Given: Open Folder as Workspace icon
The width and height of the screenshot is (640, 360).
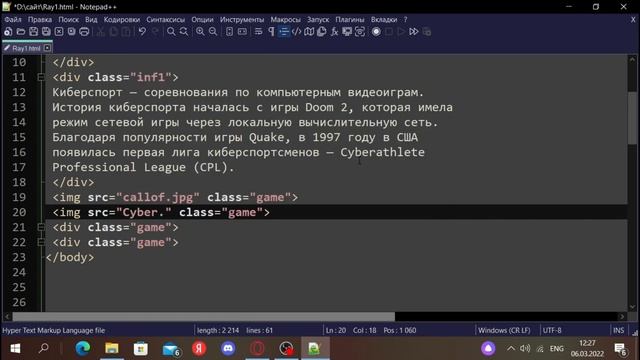Looking at the screenshot, I should 347,31.
